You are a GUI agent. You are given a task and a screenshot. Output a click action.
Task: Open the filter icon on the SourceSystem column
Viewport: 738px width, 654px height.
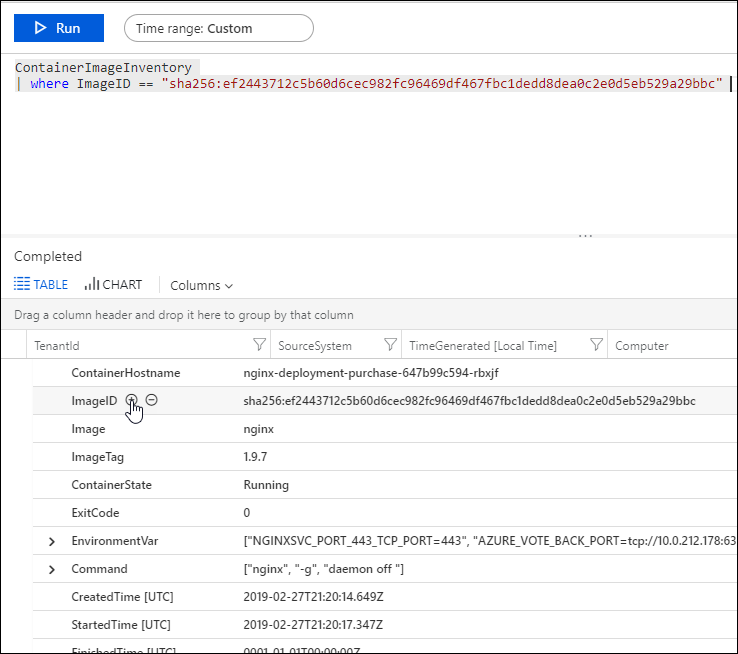(390, 345)
